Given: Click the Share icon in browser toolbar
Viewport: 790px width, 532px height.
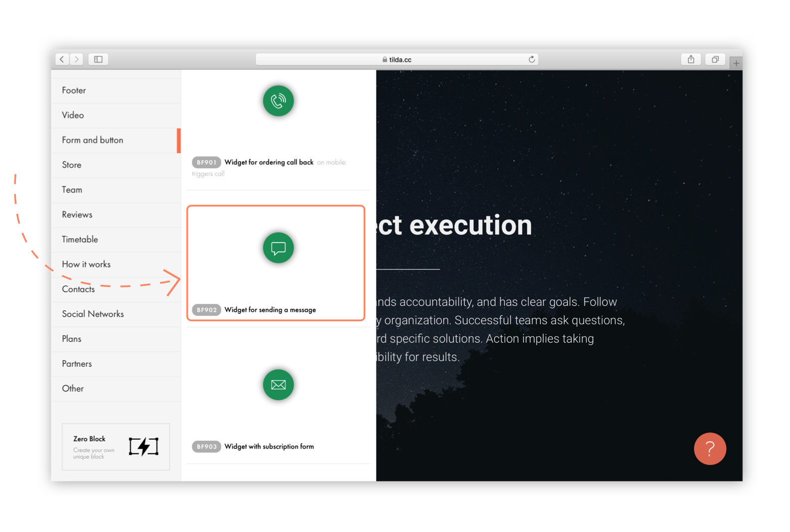Looking at the screenshot, I should (x=691, y=59).
